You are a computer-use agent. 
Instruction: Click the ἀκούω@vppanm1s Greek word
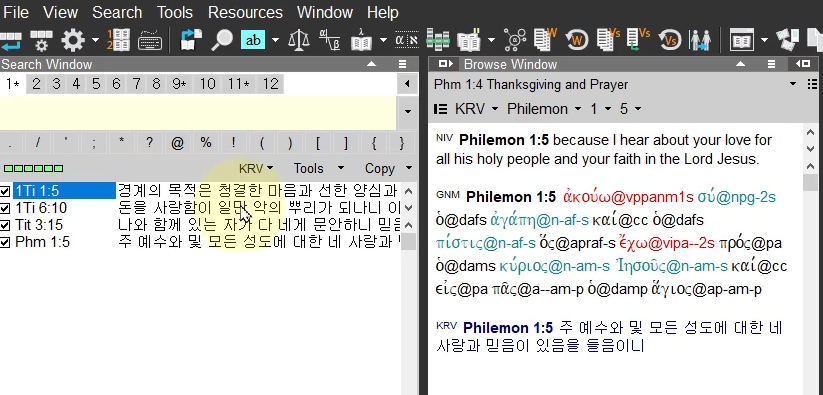pos(628,197)
